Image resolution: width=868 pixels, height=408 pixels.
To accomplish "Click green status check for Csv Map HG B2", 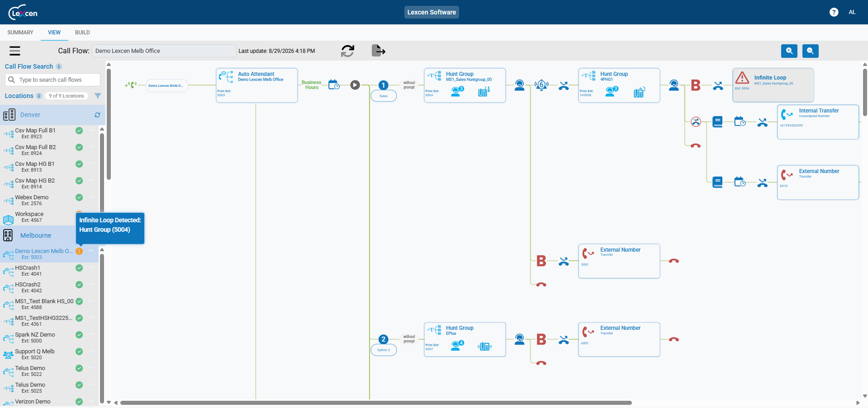I will click(x=79, y=181).
